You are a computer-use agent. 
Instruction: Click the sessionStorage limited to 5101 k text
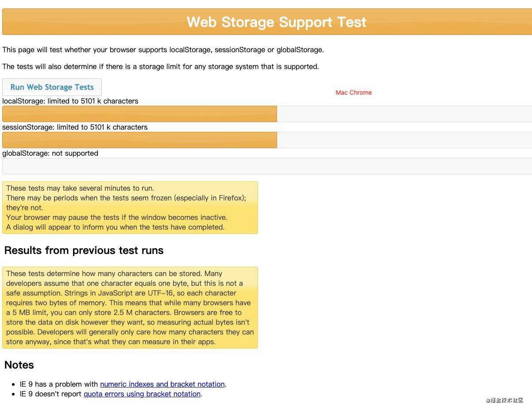(x=75, y=127)
